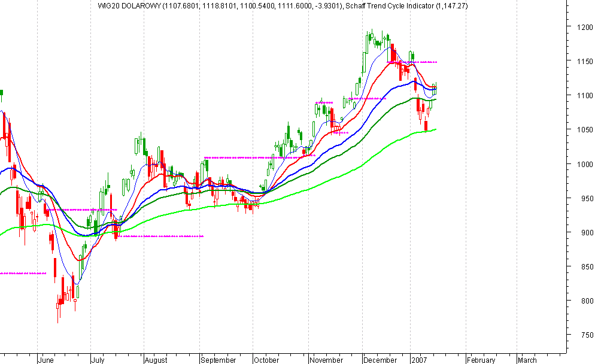Click the December month label
The image size is (595, 364).
click(380, 360)
